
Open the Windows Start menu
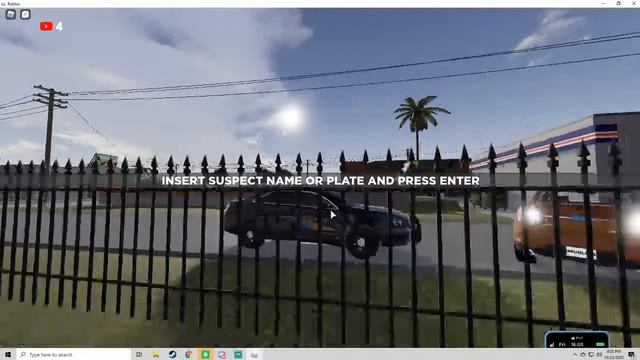8,355
